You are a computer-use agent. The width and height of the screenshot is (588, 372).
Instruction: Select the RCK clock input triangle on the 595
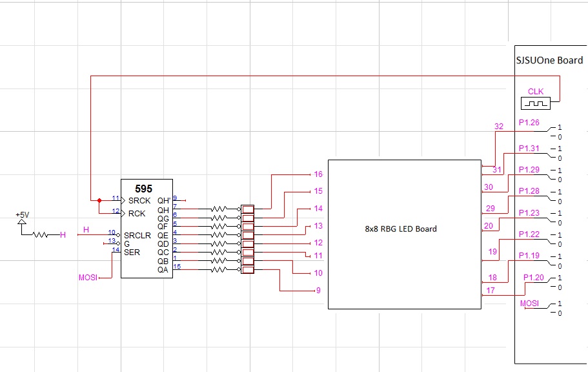click(123, 214)
